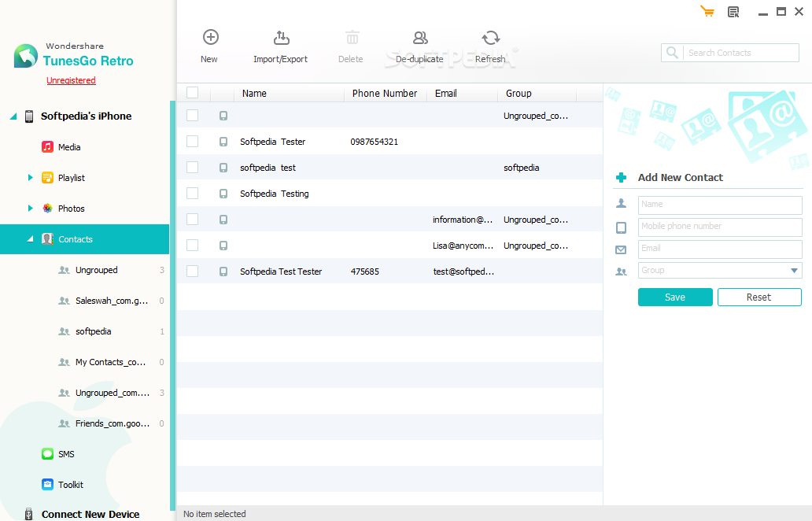Click the test@softped... email cell
The height and width of the screenshot is (521, 812).
point(463,272)
